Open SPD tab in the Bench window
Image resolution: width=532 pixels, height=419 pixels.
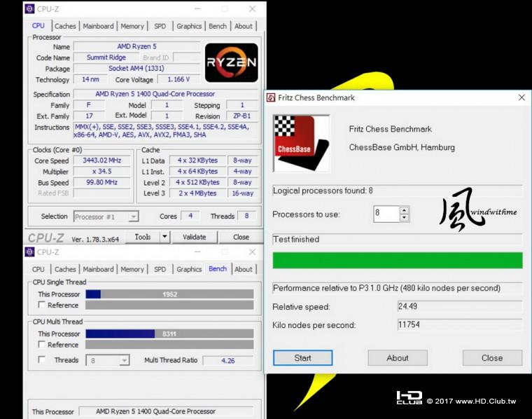coord(160,269)
